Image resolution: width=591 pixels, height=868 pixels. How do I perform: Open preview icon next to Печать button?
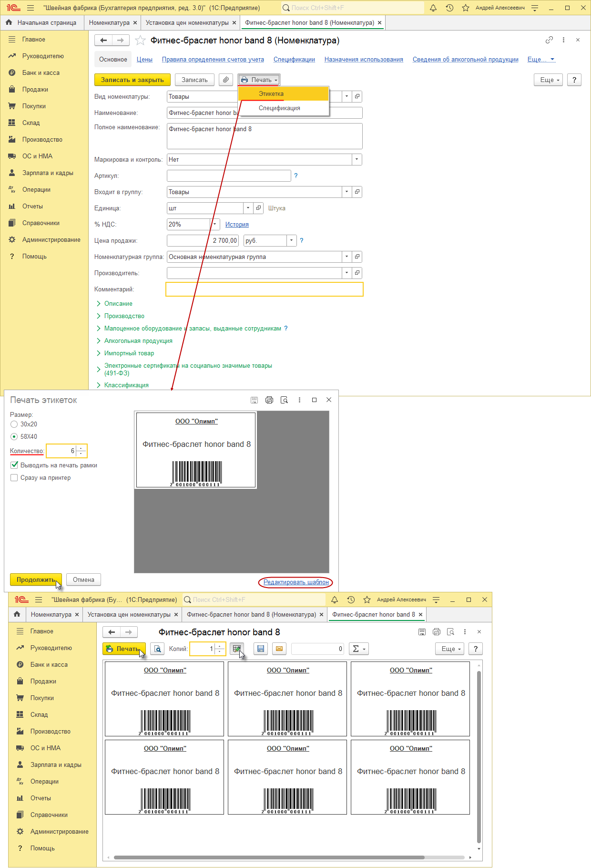[x=157, y=649]
